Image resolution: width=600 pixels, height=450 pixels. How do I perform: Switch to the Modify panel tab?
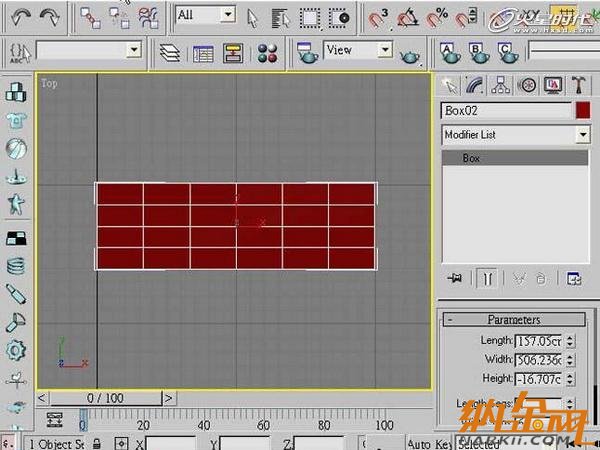474,85
